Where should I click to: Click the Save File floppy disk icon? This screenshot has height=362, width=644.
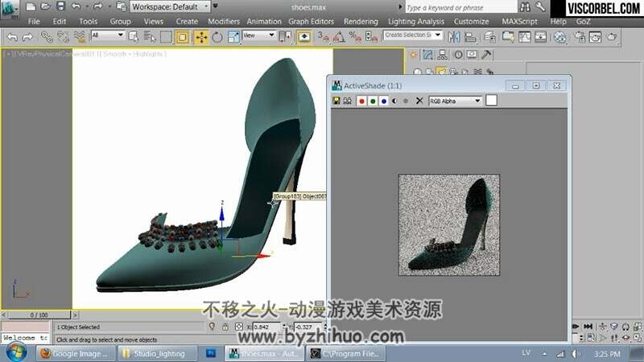pyautogui.click(x=61, y=6)
